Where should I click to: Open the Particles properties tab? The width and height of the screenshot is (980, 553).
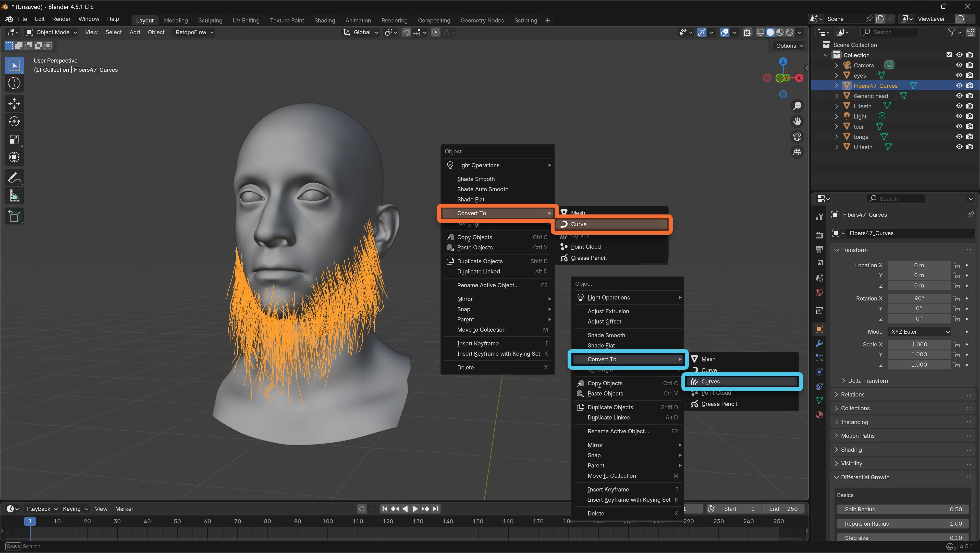point(819,358)
